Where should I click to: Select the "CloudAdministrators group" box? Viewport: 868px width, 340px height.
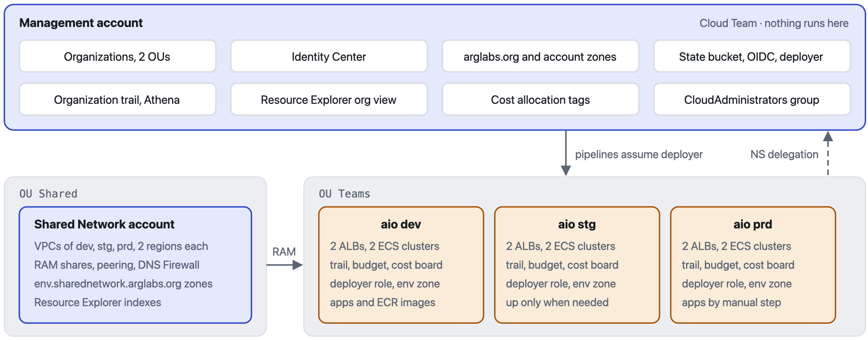pyautogui.click(x=752, y=99)
